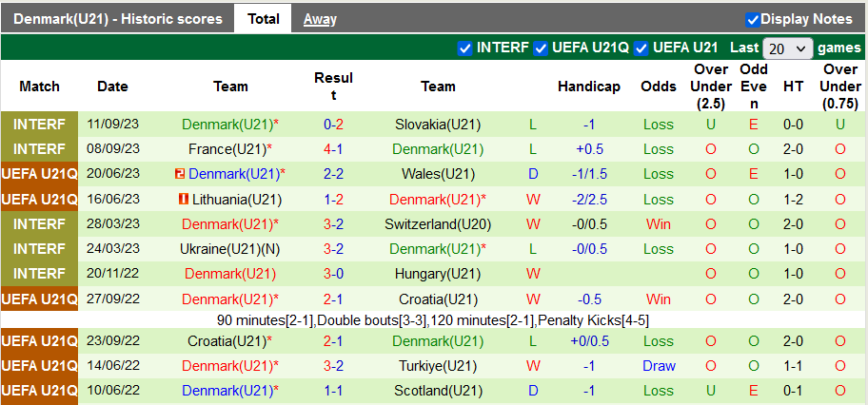Toggle the Display Notes checkbox
The width and height of the screenshot is (868, 405).
pos(753,19)
